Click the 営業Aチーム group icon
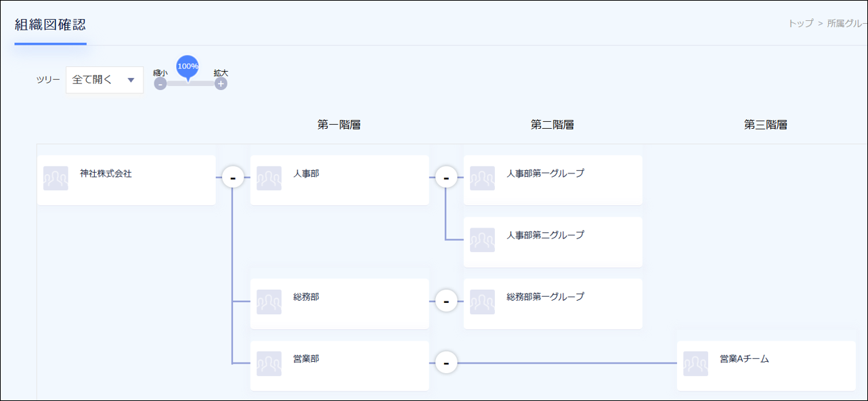This screenshot has width=868, height=401. pyautogui.click(x=695, y=363)
